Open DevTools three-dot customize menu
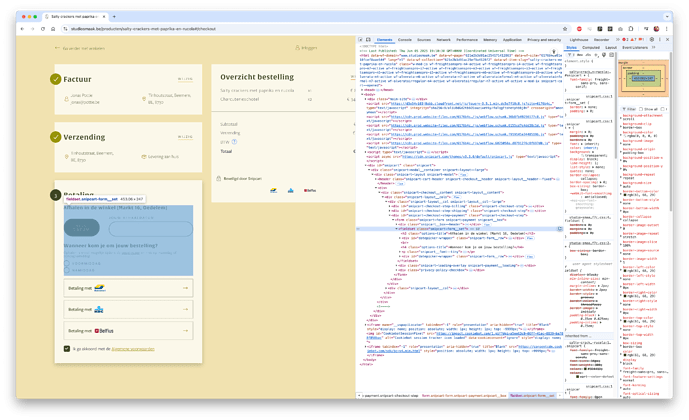 click(660, 40)
